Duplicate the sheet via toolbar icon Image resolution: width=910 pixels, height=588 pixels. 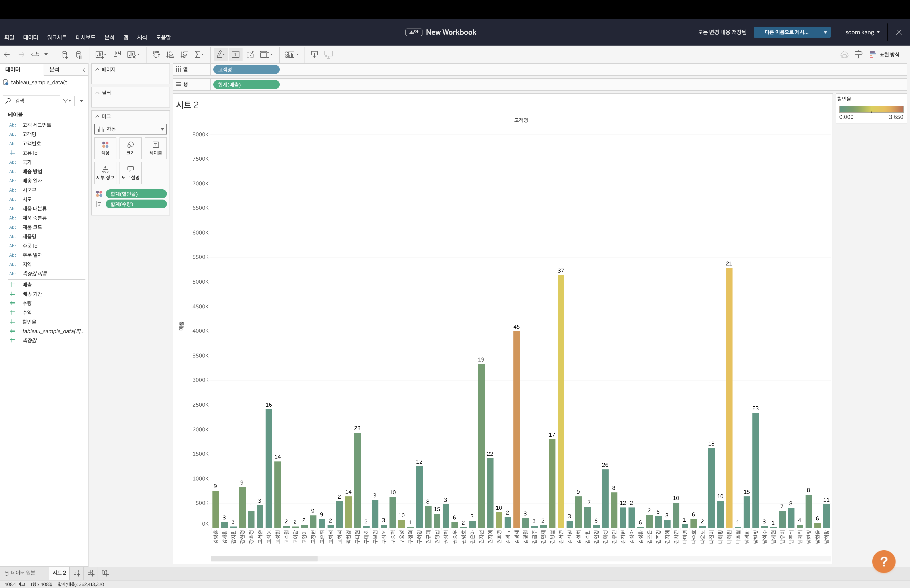(117, 55)
